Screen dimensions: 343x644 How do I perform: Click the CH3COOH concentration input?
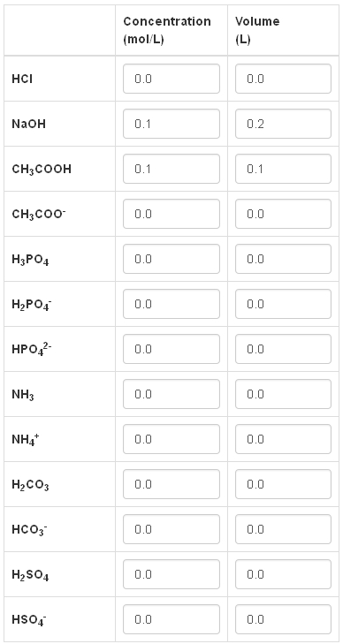171,169
